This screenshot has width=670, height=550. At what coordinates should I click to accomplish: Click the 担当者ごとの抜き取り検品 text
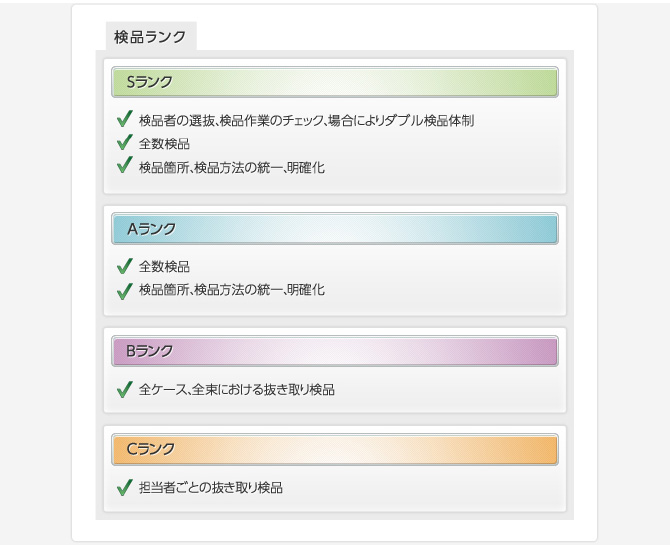[x=211, y=488]
